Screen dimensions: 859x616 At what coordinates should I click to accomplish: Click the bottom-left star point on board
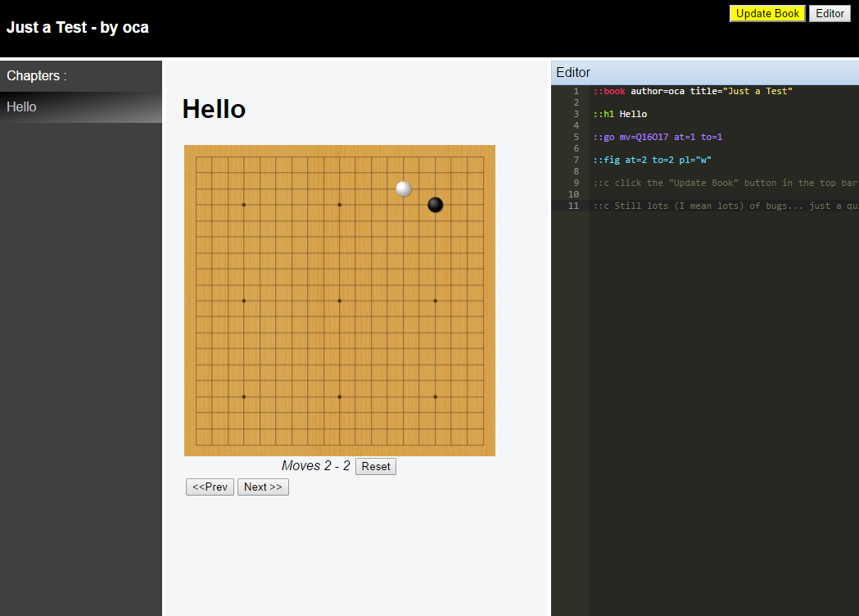[244, 396]
